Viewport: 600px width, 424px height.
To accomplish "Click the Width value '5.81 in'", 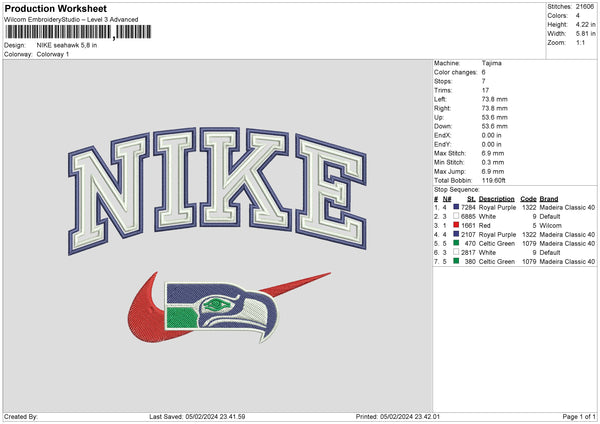I will point(585,34).
